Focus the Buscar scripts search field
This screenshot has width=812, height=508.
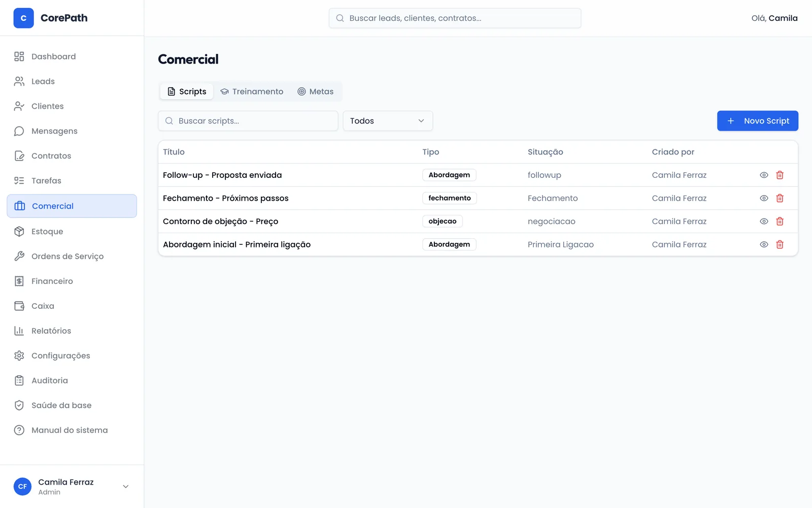tap(248, 121)
